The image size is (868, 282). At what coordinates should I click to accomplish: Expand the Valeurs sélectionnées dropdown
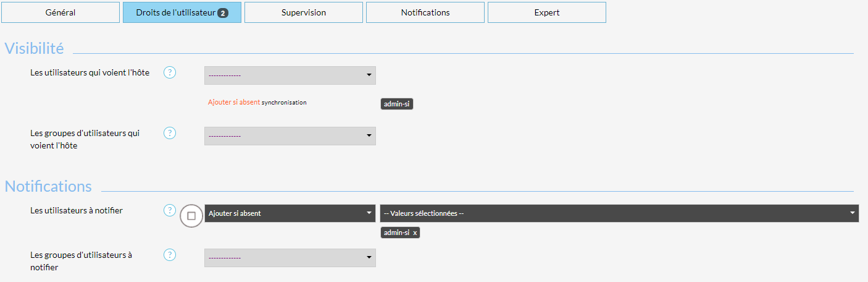click(x=619, y=213)
